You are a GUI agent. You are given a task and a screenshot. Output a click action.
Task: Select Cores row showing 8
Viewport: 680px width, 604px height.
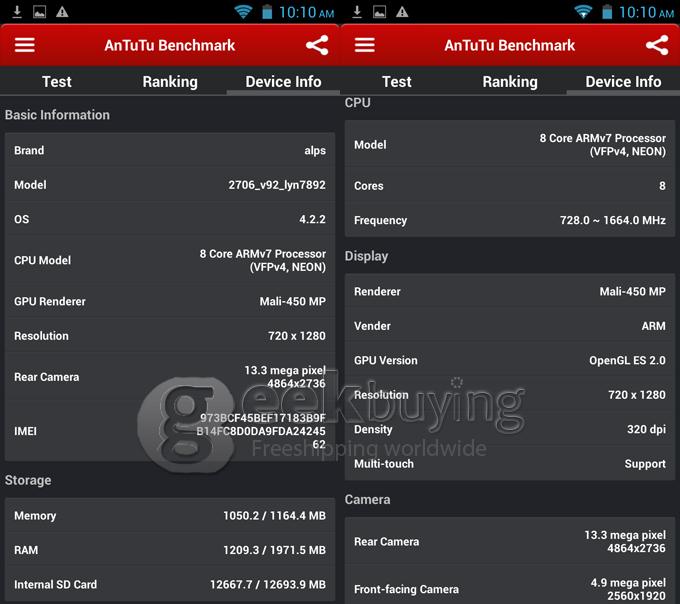pyautogui.click(x=510, y=186)
